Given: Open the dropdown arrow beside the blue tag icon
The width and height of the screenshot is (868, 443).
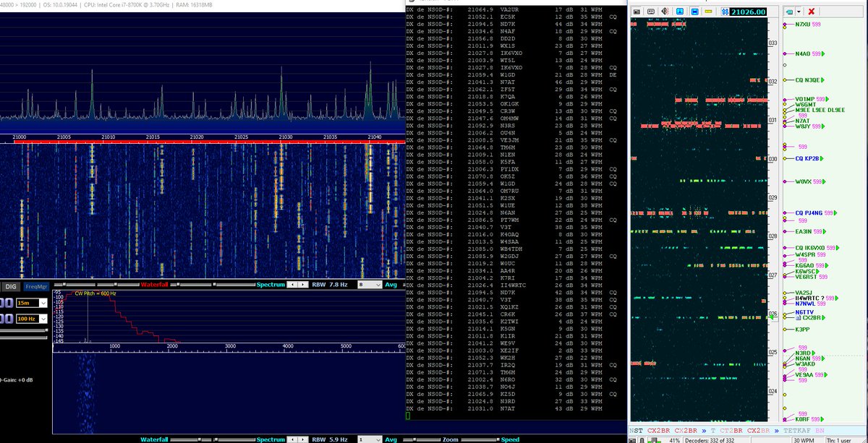Looking at the screenshot, I should click(797, 12).
